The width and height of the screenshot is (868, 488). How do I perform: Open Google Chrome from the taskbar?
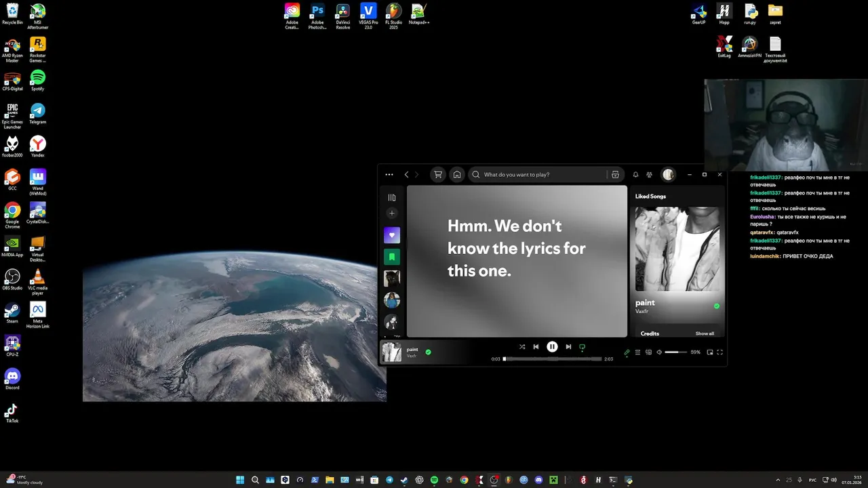(464, 480)
